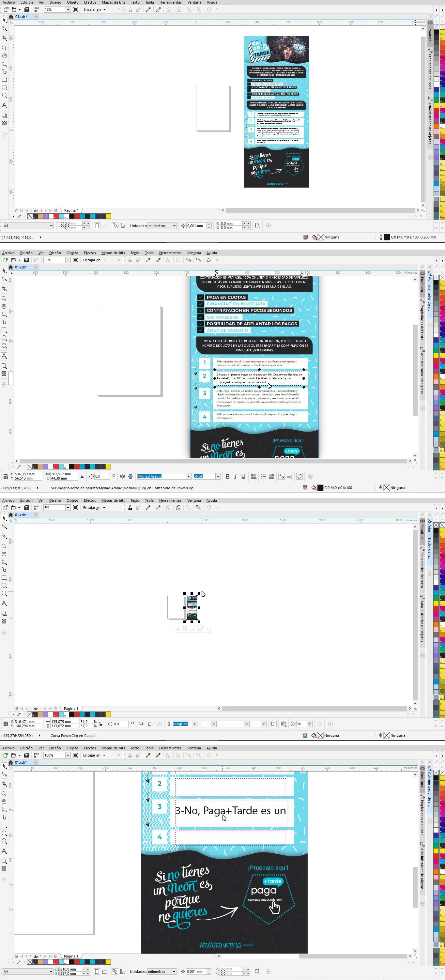Toggle lock ratio in the 25% zoom window

coord(82,476)
